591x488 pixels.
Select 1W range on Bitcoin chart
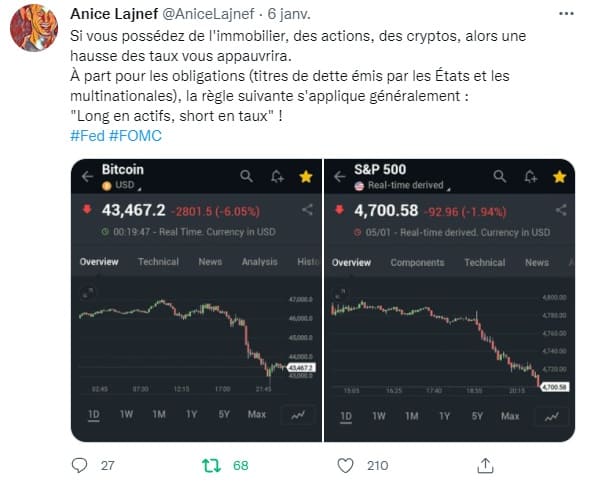[126, 415]
